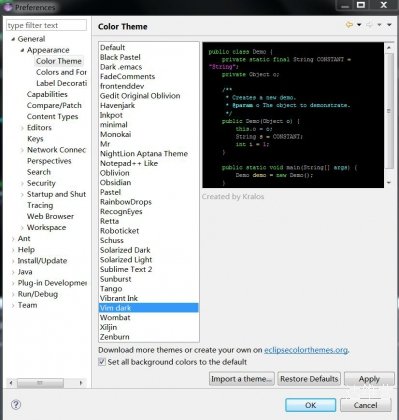Click the Cancel button
399x420 pixels.
365,405
